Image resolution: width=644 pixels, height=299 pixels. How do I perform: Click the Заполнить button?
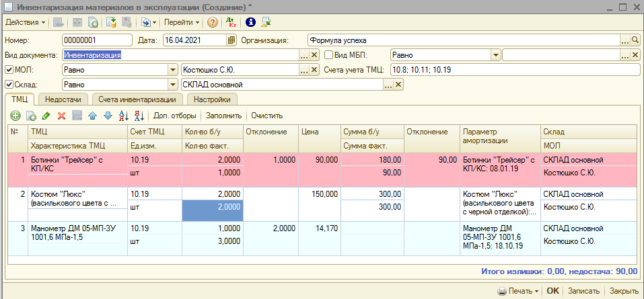click(223, 116)
